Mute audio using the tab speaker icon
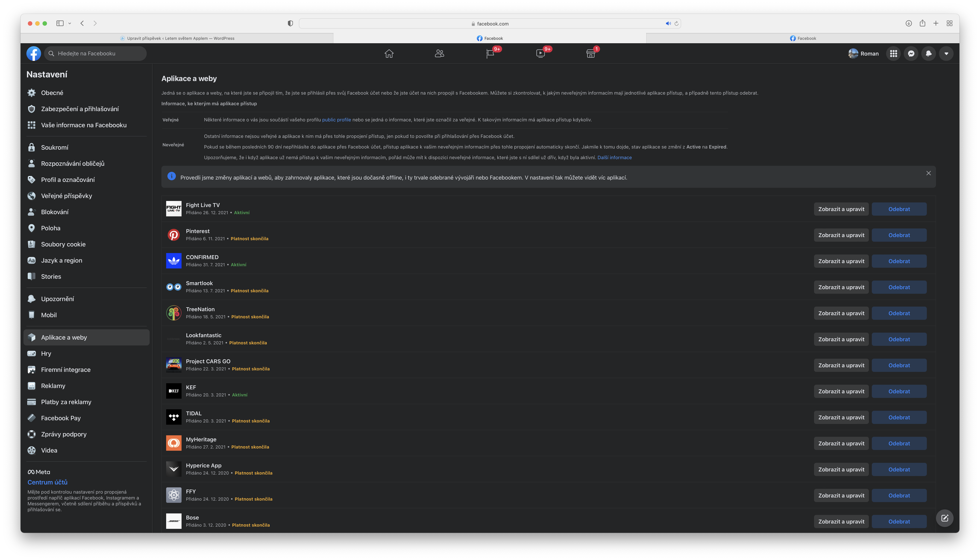 pos(668,23)
